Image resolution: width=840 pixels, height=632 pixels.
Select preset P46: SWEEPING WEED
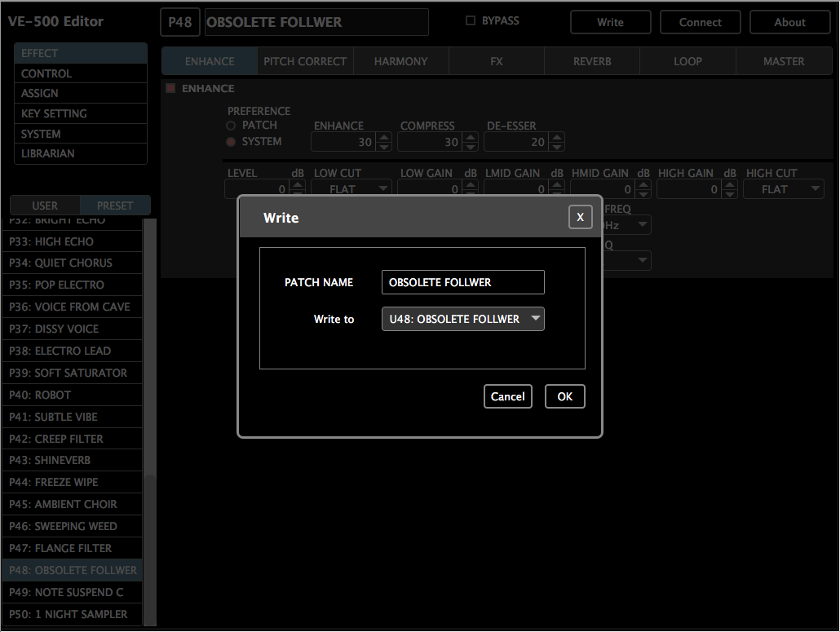click(73, 526)
